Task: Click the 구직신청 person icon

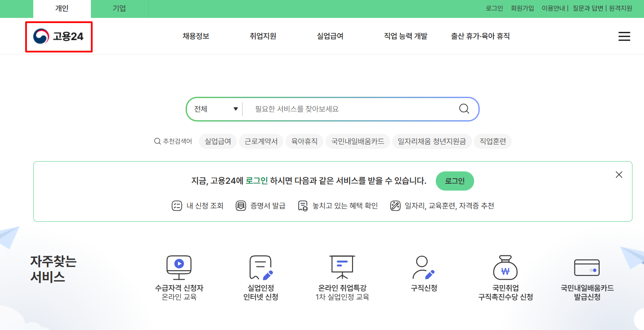Action: 424,267
